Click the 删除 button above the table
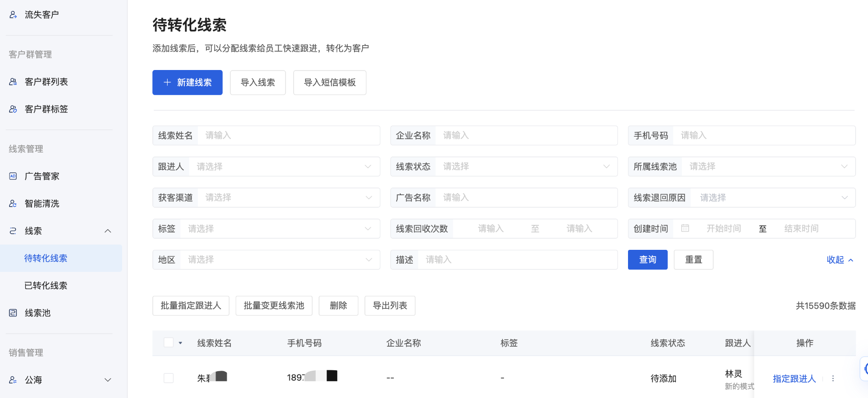Viewport: 868px width, 398px height. pos(339,305)
